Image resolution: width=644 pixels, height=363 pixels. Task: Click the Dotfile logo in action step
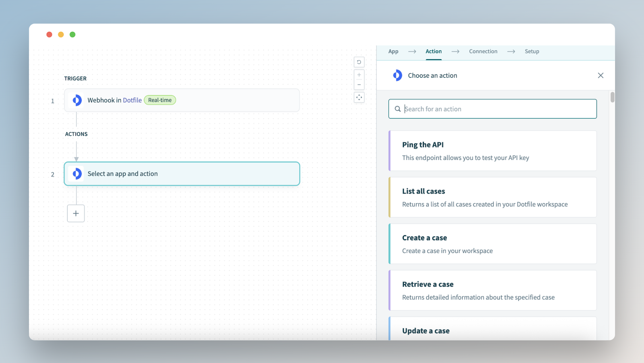point(77,174)
